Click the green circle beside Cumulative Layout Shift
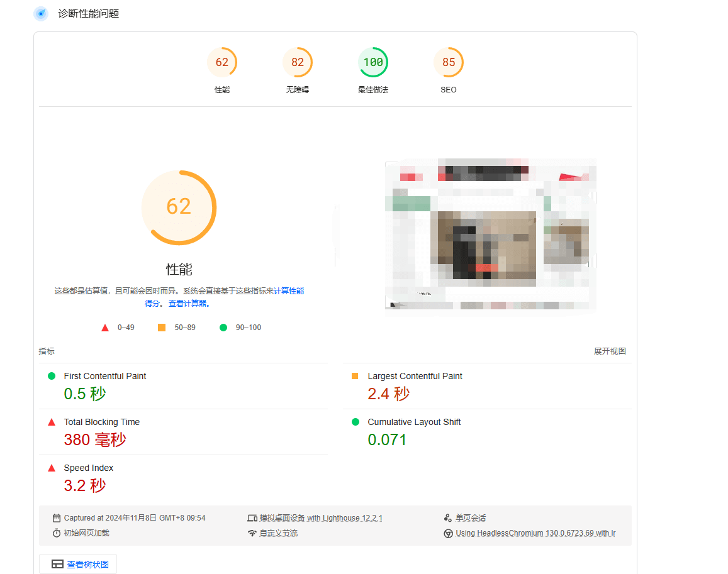Screen dimensions: 728x574 pyautogui.click(x=356, y=422)
